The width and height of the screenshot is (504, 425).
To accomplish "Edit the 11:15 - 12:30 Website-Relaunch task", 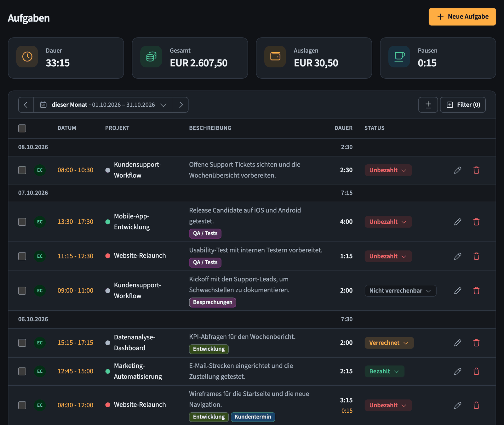I will click(458, 256).
